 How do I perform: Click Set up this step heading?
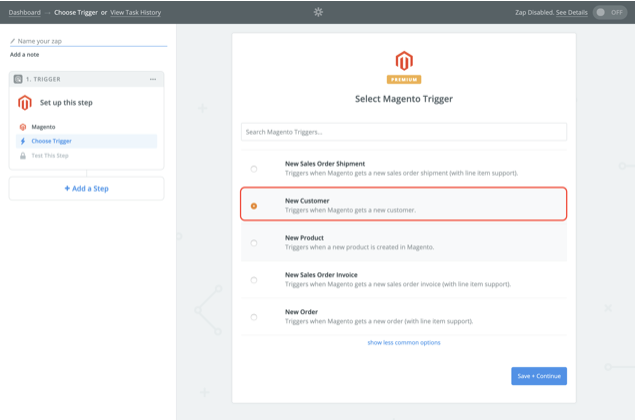tap(66, 102)
